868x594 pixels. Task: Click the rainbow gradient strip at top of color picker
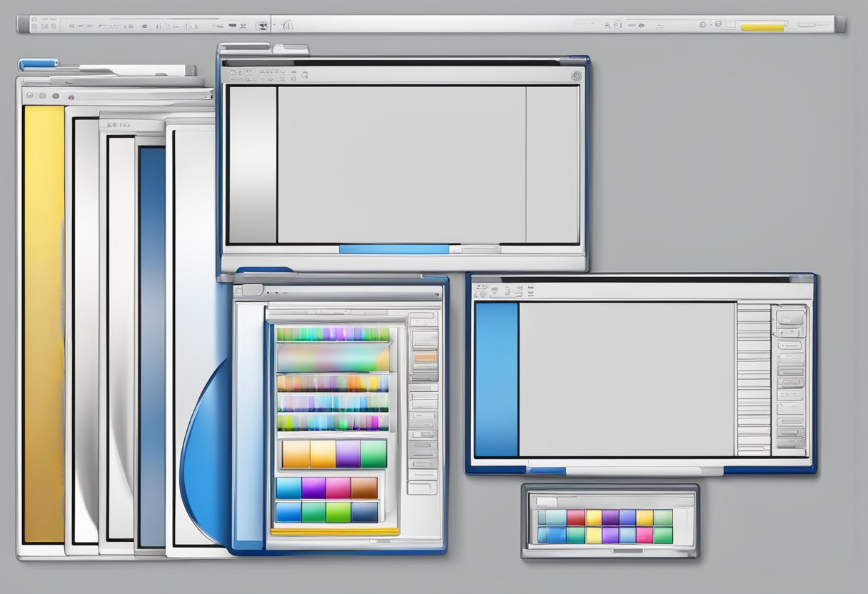pos(333,334)
